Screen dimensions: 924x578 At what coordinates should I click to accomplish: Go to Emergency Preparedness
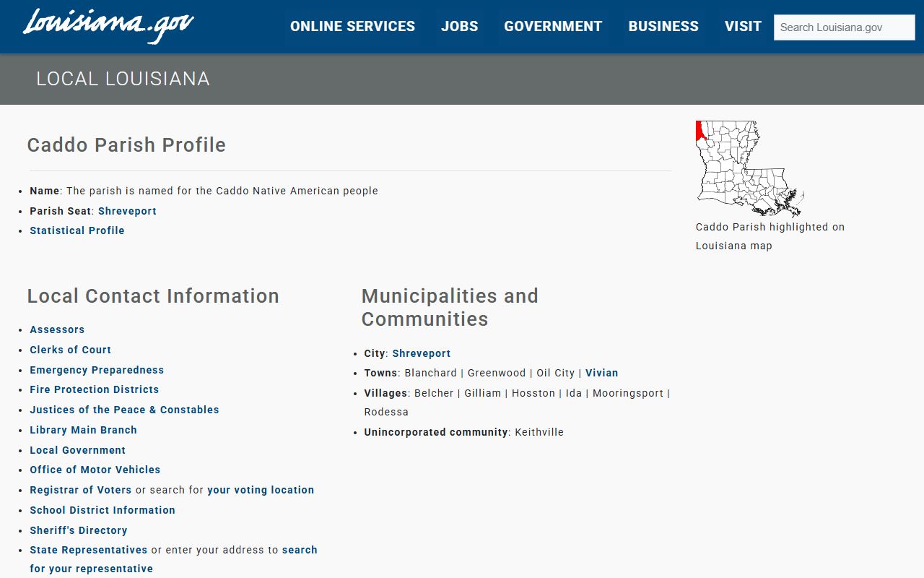[97, 370]
